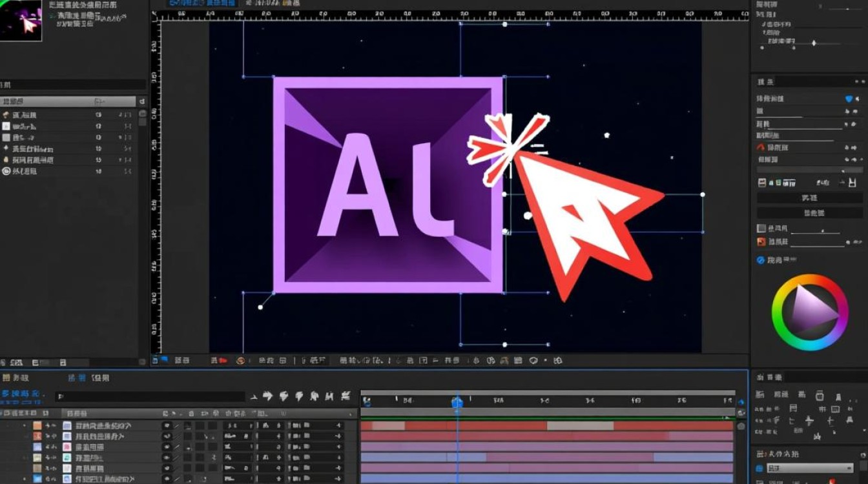This screenshot has height=484, width=868.
Task: Click the diamond slider handle in the top-right panel
Action: pos(814,43)
